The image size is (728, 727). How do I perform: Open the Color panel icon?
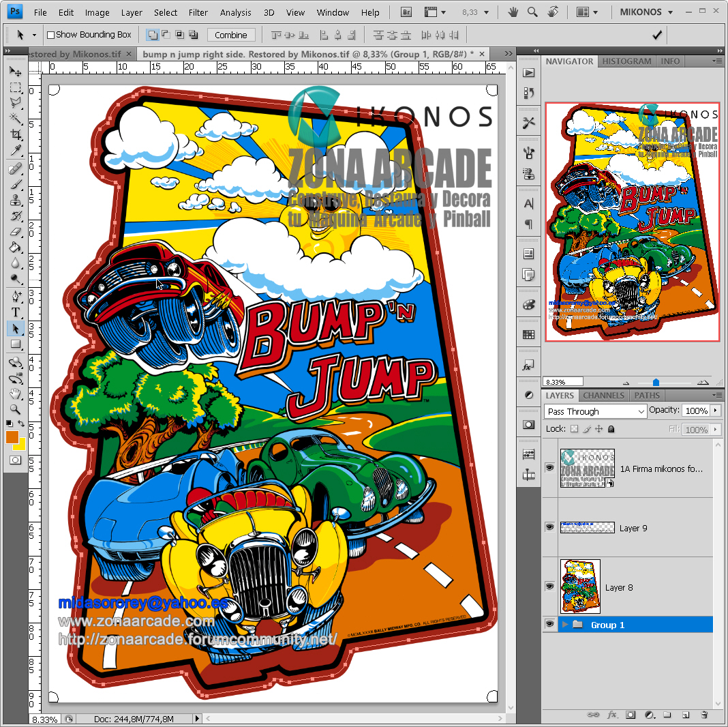point(530,305)
